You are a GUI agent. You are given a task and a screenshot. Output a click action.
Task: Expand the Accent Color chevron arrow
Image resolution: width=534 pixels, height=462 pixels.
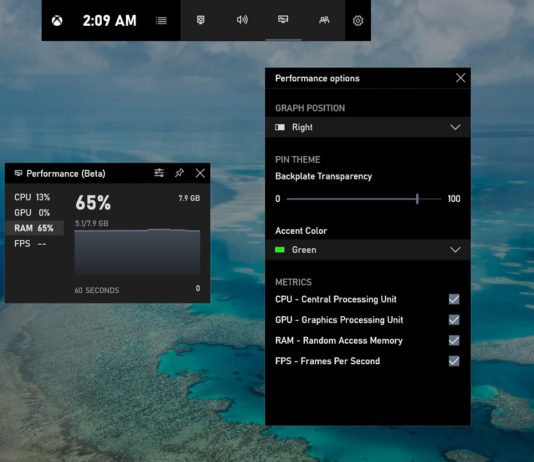coord(455,250)
